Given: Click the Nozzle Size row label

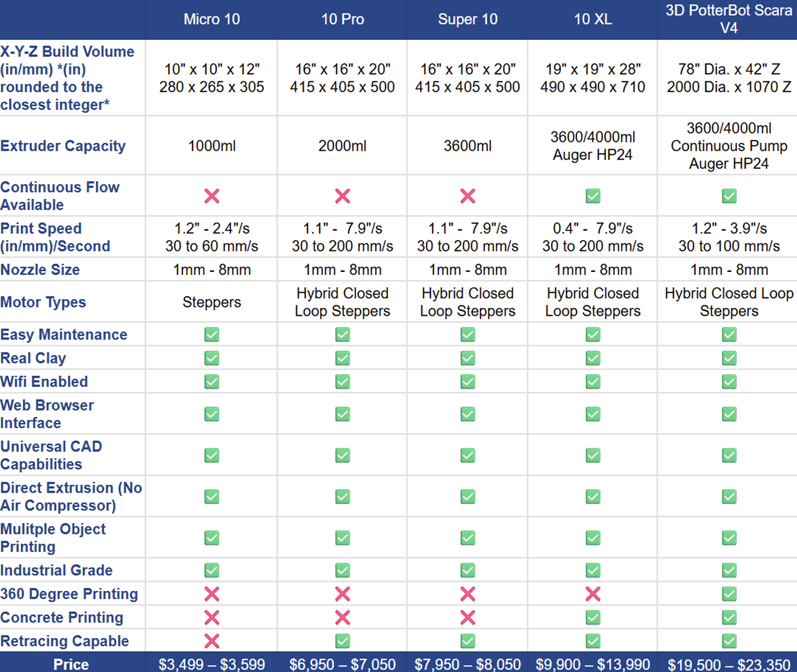Looking at the screenshot, I should (40, 269).
